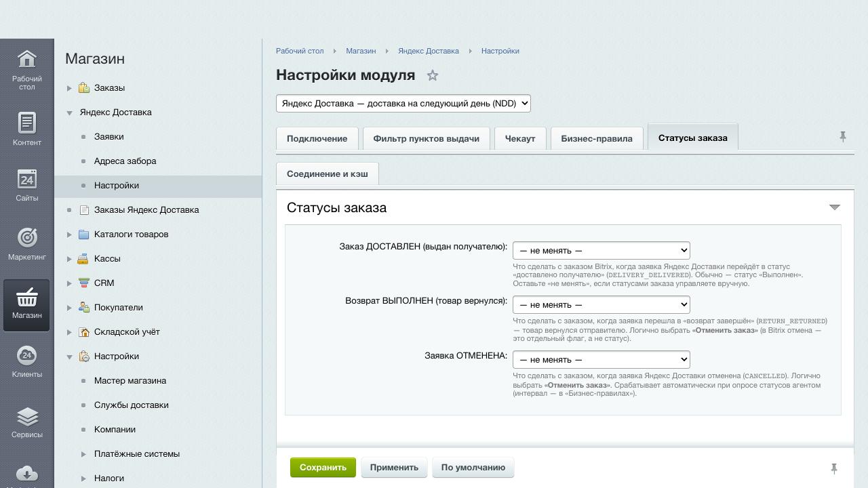Select the Статусы заказа tab
Viewport: 868px width, 488px height.
693,138
